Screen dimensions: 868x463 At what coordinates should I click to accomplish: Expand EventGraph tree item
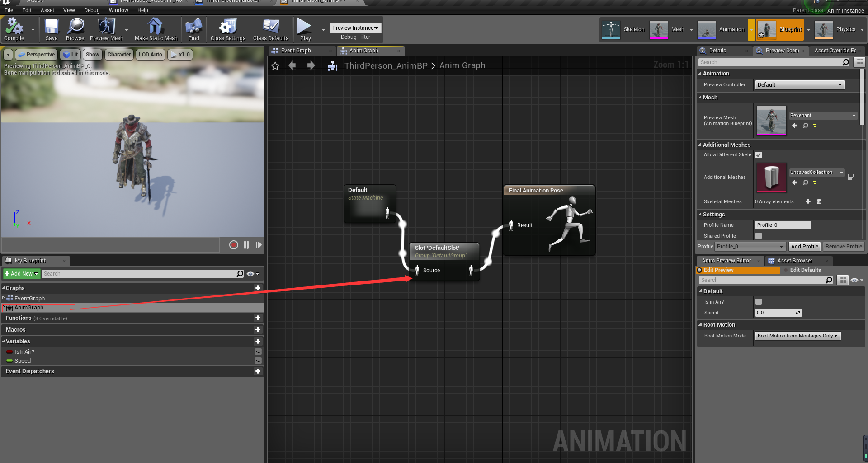(x=4, y=298)
